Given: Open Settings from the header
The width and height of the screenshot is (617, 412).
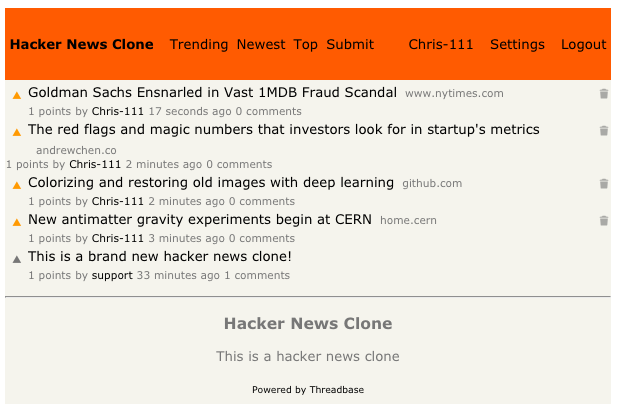Looking at the screenshot, I should pos(517,45).
